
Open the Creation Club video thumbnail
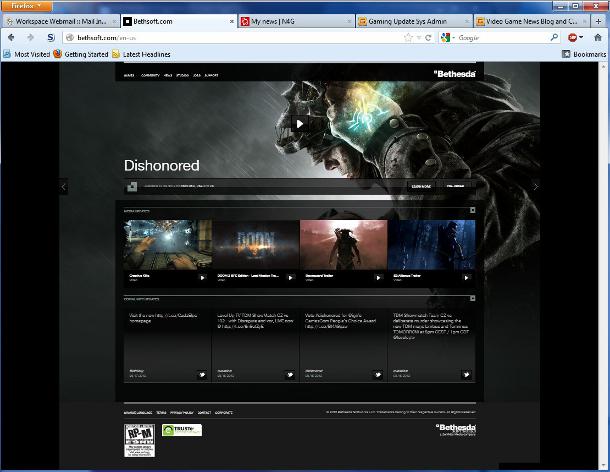[168, 245]
